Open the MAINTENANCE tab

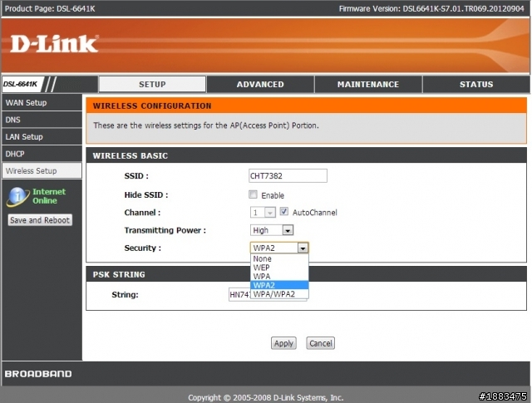tap(368, 85)
